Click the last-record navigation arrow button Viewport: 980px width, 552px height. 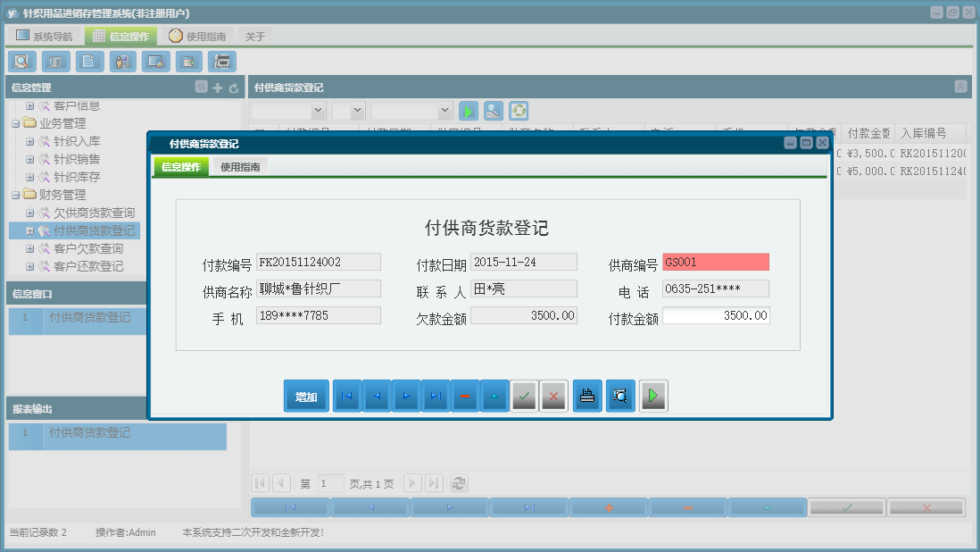point(436,395)
